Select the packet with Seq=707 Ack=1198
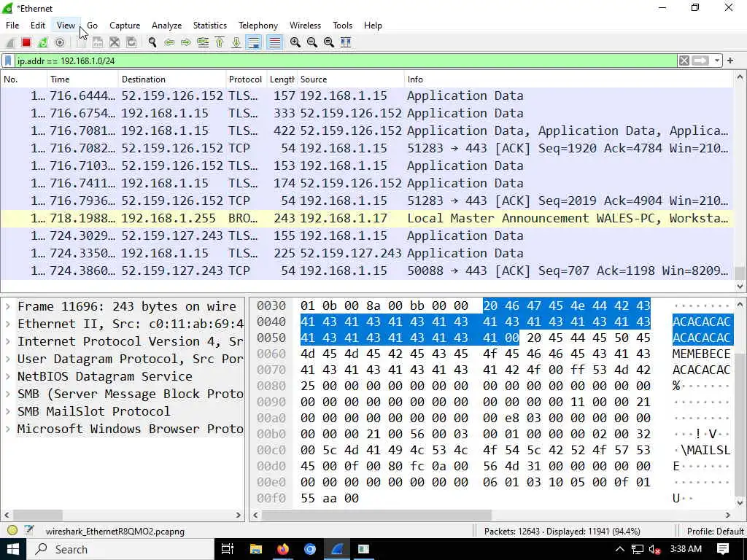Screen dimensions: 747x560 point(367,271)
